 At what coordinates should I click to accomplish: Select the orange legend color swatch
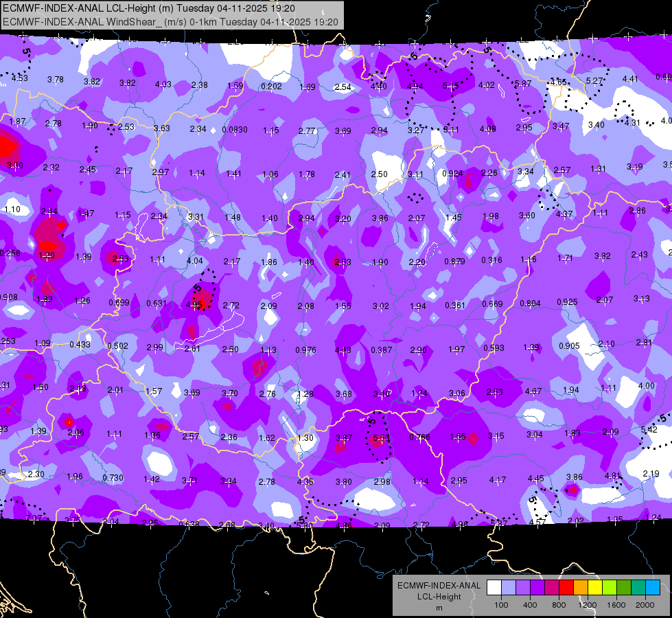point(581,588)
